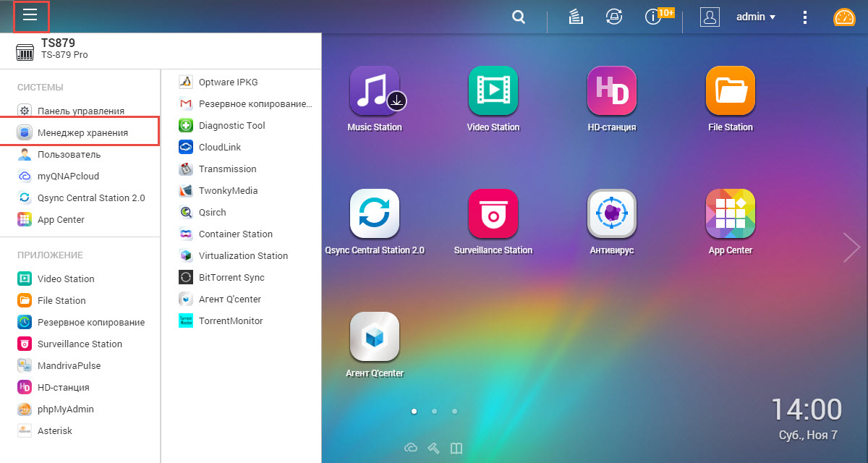Click the myQNAPcloud icon at desktop bottom
Screen dimensions: 868x463
tap(411, 449)
